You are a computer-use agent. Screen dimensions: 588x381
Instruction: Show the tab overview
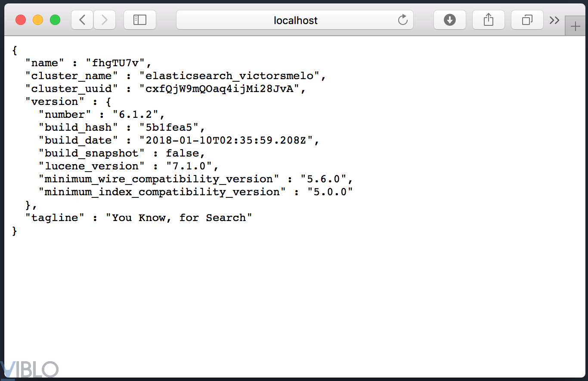(x=527, y=20)
